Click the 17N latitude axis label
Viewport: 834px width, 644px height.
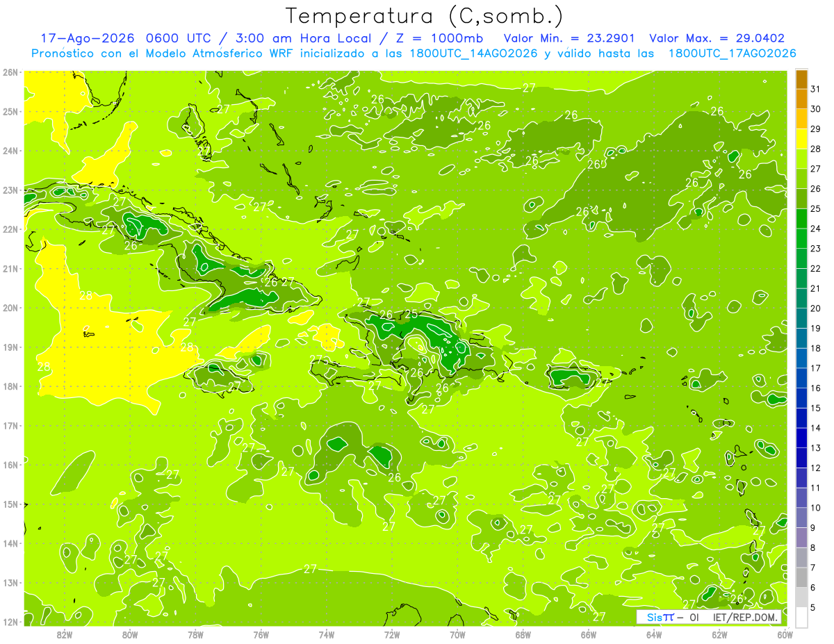[x=10, y=425]
